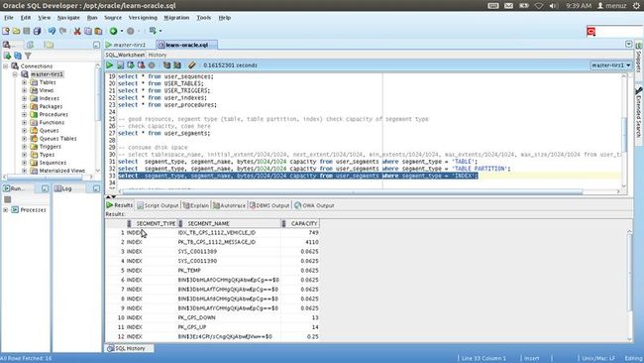Open the Tools menu

pos(204,18)
